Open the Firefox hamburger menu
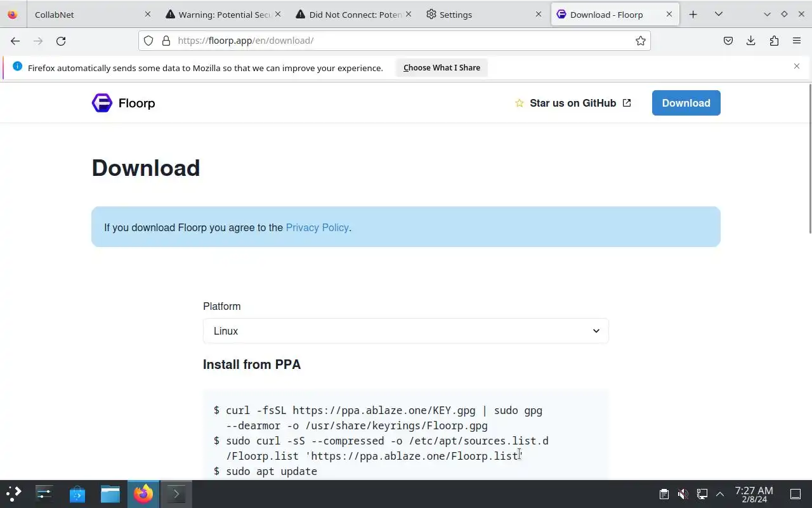The height and width of the screenshot is (508, 812). coord(797,41)
